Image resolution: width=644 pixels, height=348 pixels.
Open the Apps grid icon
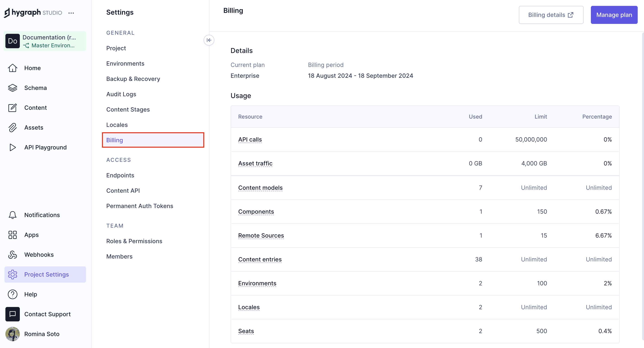coord(13,235)
